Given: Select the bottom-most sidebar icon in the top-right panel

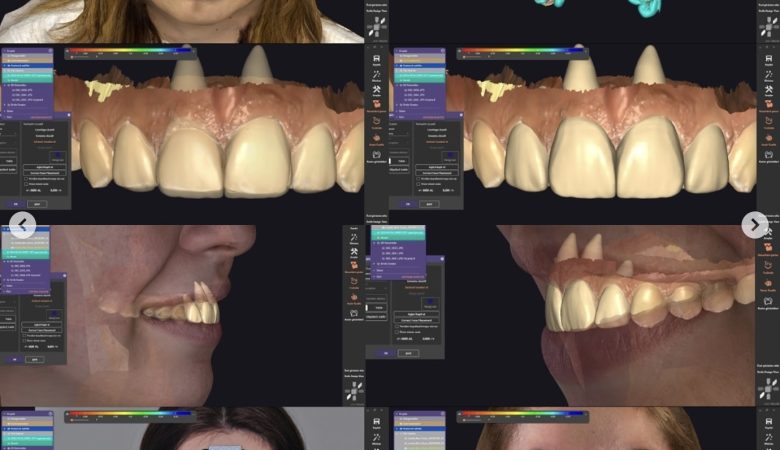Looking at the screenshot, I should 768,154.
